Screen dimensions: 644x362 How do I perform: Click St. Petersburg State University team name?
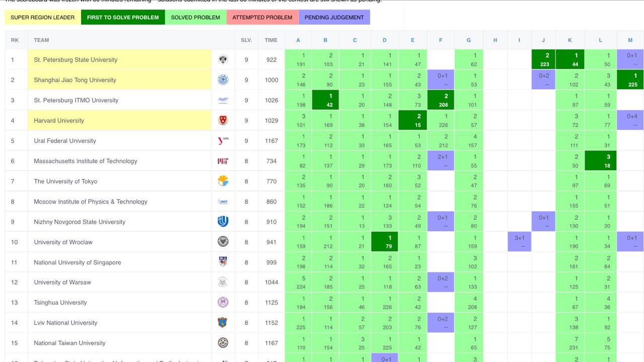(x=75, y=60)
